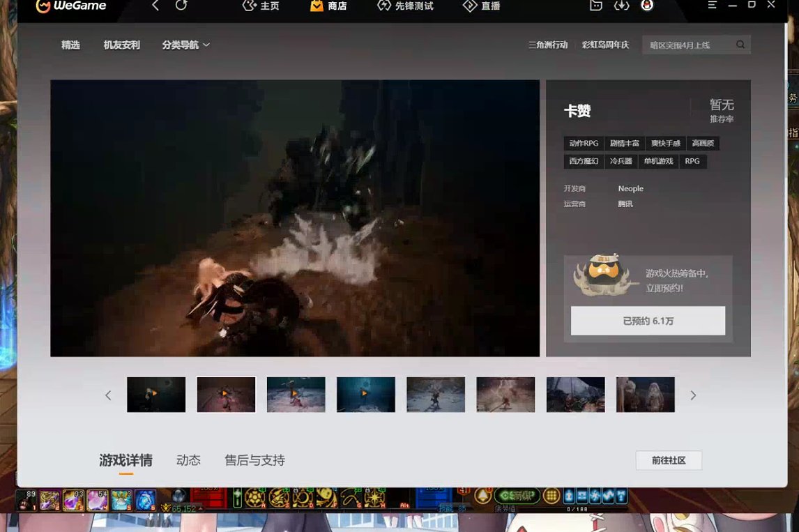799x532 pixels.
Task: Select game quick-item slot 1
Action: pyautogui.click(x=26, y=500)
